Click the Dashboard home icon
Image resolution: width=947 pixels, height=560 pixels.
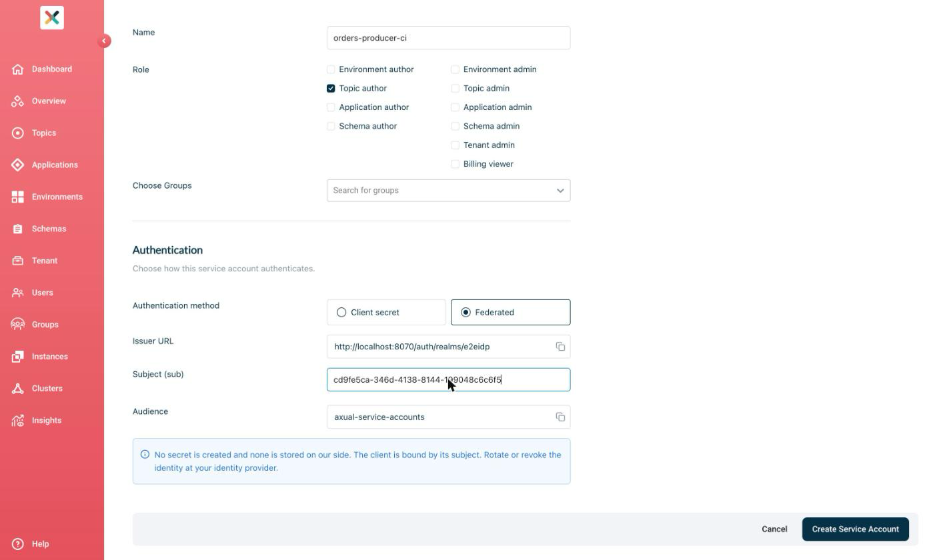pos(18,69)
